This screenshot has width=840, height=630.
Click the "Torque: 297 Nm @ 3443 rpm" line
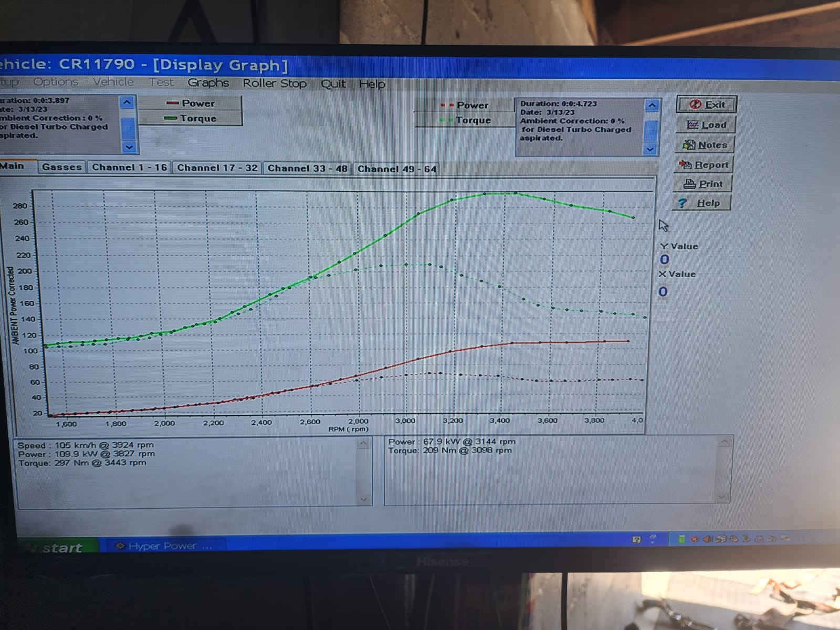click(82, 463)
